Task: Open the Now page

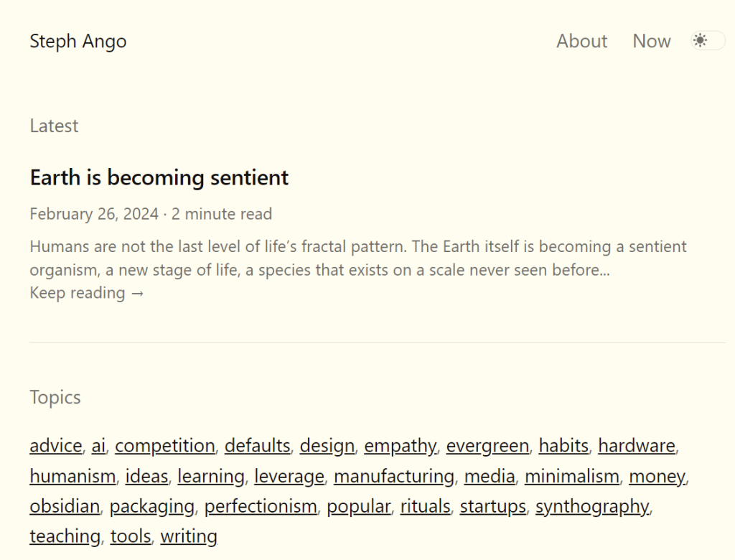Action: coord(651,41)
